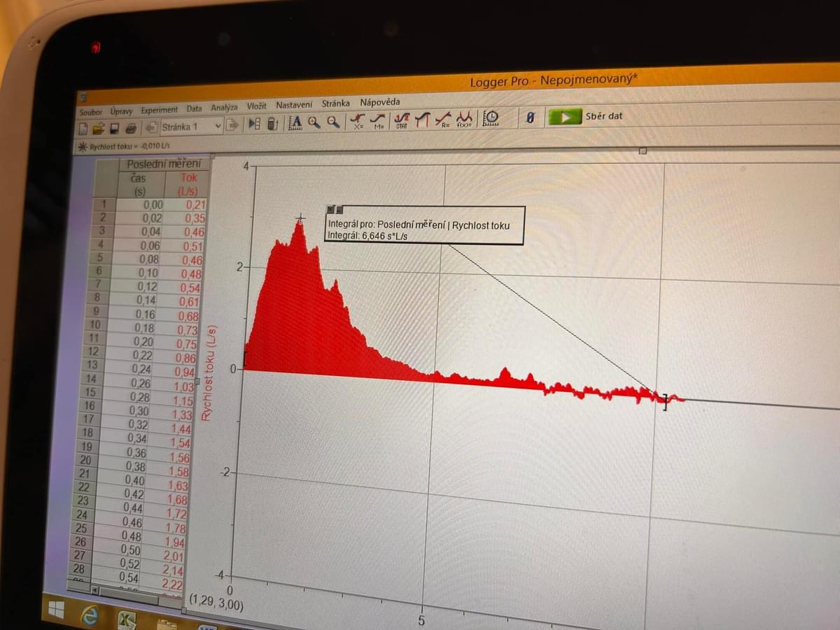Image resolution: width=840 pixels, height=630 pixels.
Task: Click the Autoscale graph icon
Action: [295, 122]
